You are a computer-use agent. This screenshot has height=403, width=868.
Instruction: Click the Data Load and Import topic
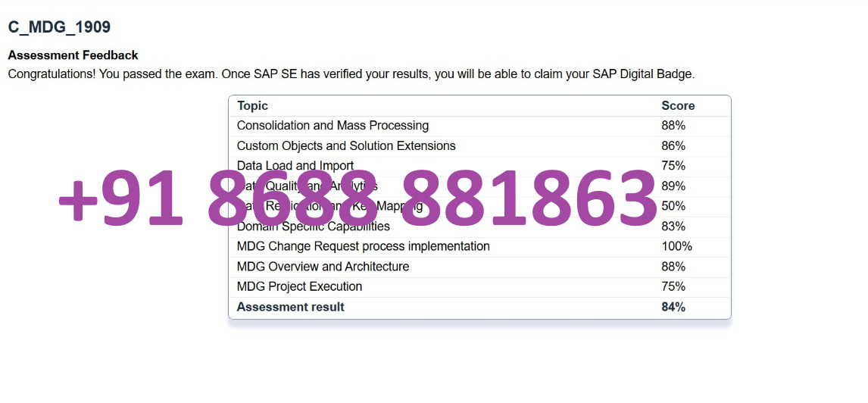pyautogui.click(x=295, y=165)
